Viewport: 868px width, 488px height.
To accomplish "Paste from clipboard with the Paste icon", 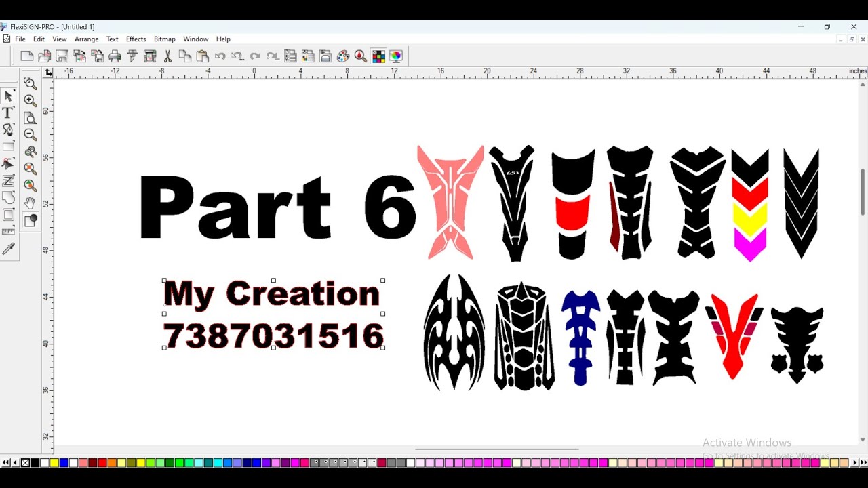I will click(x=203, y=56).
